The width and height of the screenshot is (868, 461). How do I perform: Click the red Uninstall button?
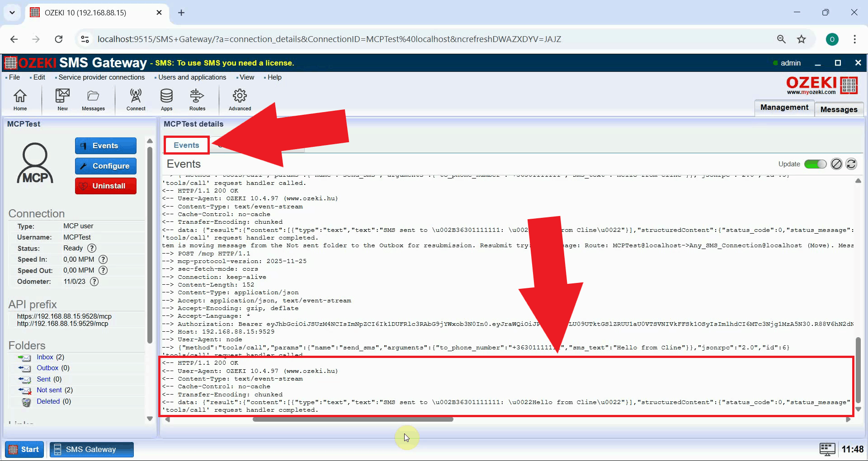pyautogui.click(x=106, y=186)
